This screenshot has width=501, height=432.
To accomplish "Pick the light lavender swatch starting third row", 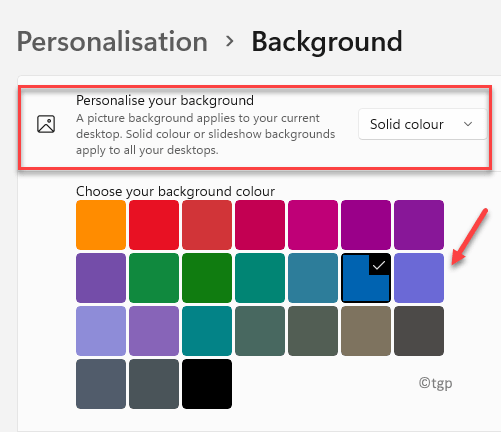I will [101, 331].
